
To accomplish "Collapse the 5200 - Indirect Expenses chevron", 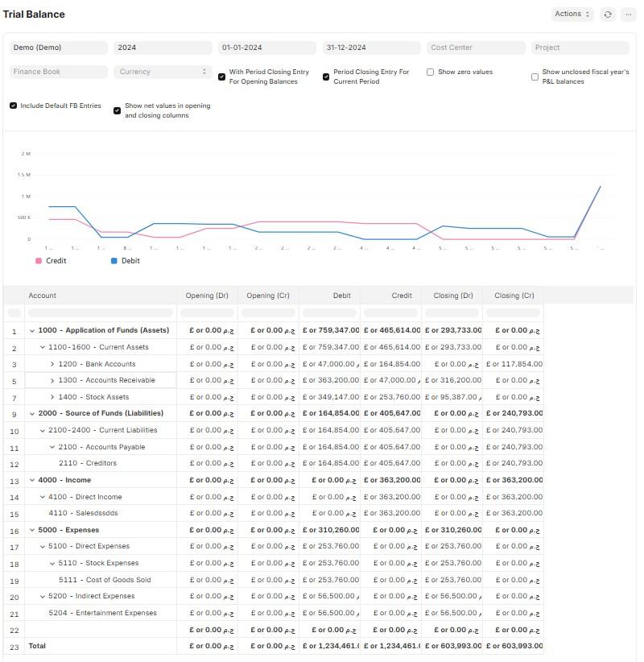I will click(x=43, y=596).
